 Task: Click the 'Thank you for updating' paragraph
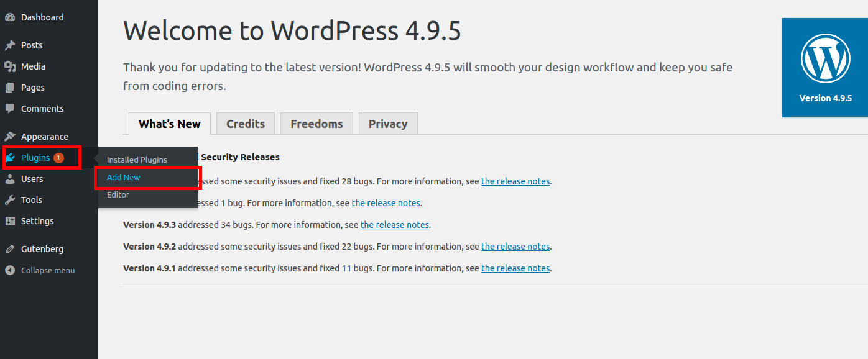point(428,76)
